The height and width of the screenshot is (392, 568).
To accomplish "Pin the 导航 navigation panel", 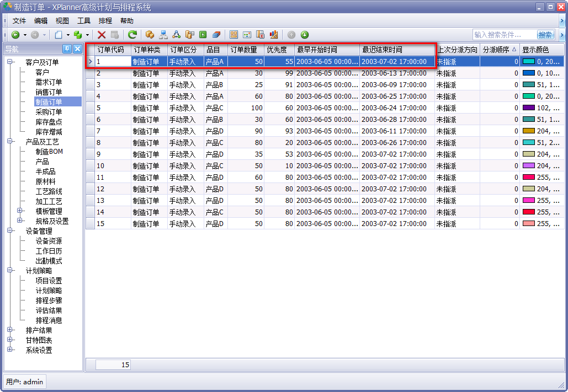I will 67,49.
